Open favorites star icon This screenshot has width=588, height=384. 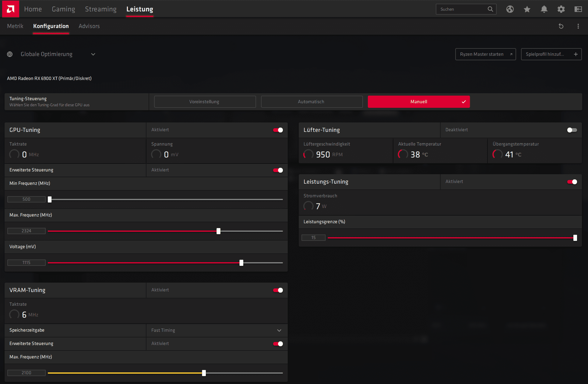527,9
